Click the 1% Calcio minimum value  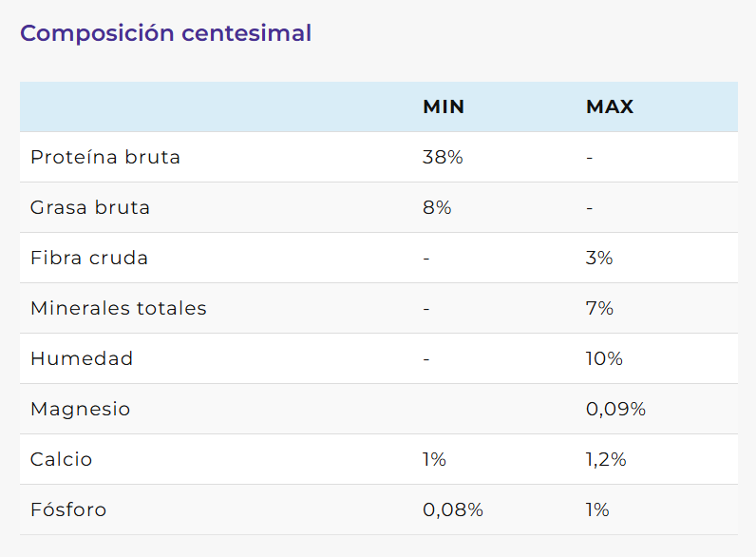click(434, 460)
